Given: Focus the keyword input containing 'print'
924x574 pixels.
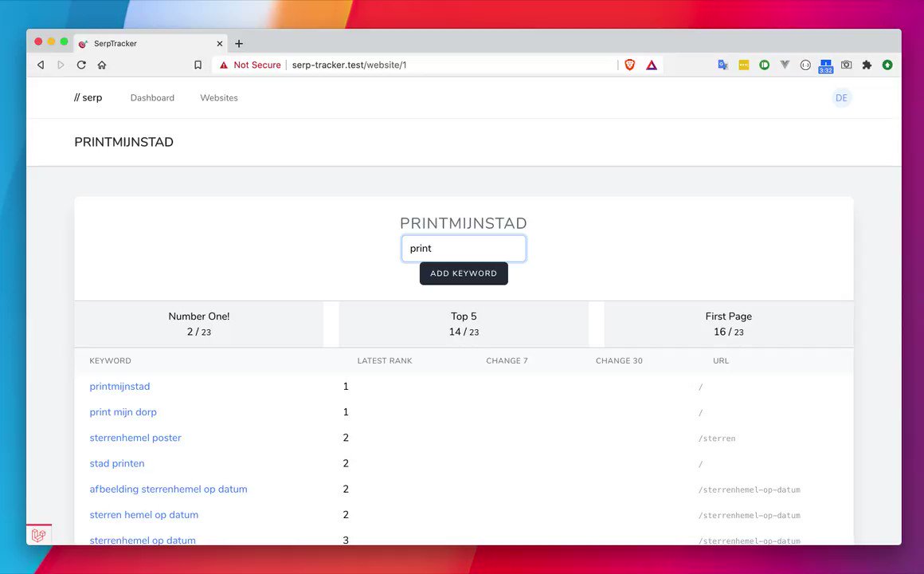Looking at the screenshot, I should (464, 249).
